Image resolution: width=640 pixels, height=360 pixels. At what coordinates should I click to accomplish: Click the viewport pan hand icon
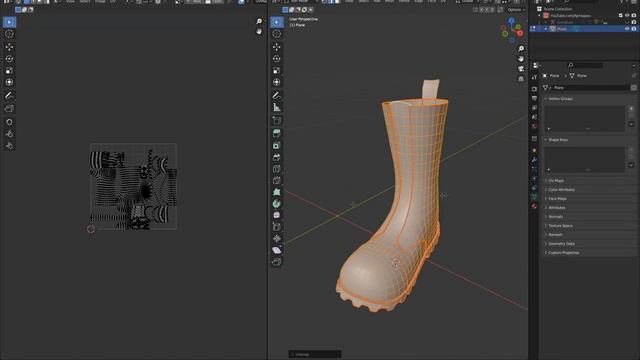pyautogui.click(x=521, y=59)
